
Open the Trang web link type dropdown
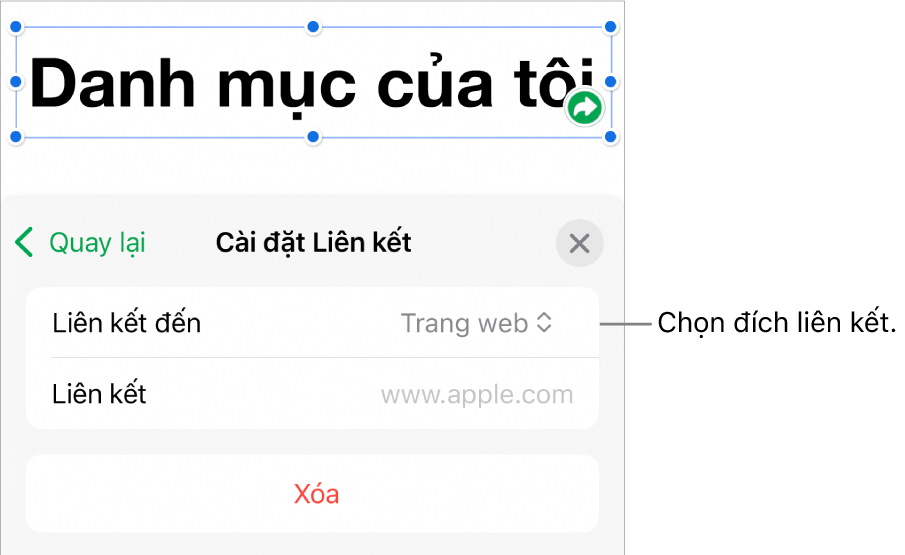pos(476,323)
